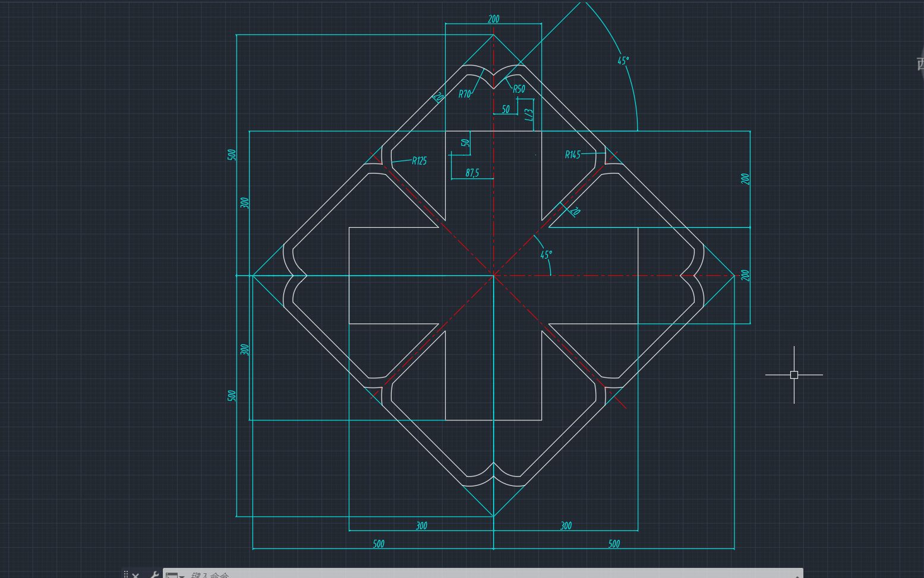Select the R145 radius dimension
The image size is (924, 578).
pyautogui.click(x=572, y=155)
